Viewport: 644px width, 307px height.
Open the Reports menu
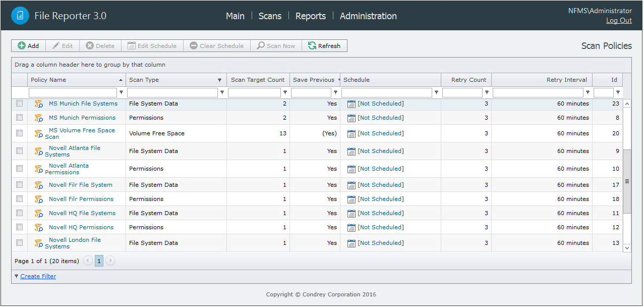pos(310,16)
